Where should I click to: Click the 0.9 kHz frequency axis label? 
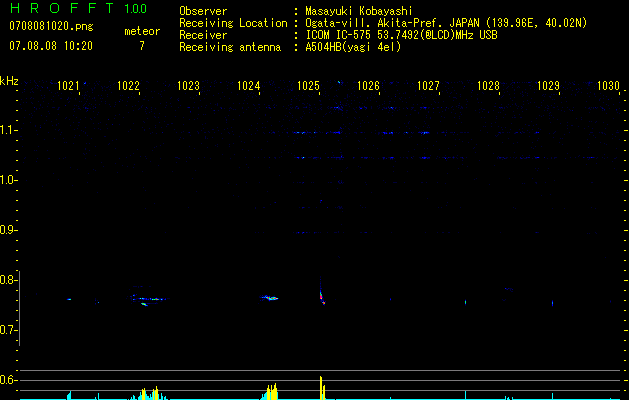point(8,230)
